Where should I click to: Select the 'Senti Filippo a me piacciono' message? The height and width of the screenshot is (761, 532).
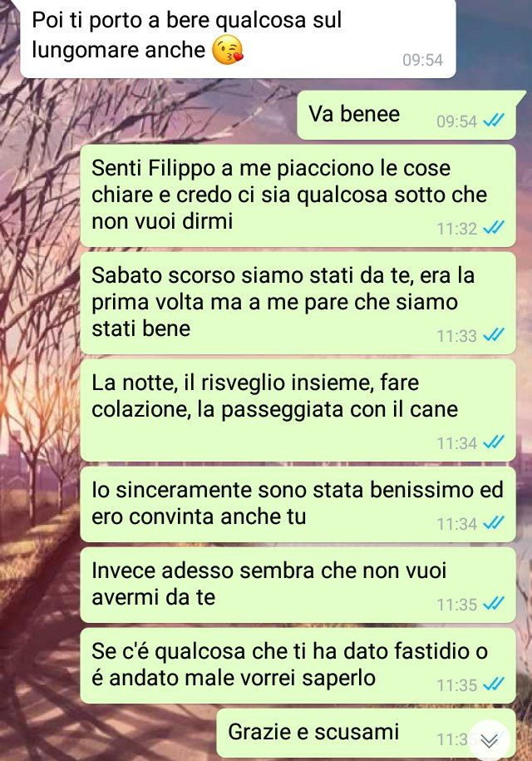tap(298, 195)
